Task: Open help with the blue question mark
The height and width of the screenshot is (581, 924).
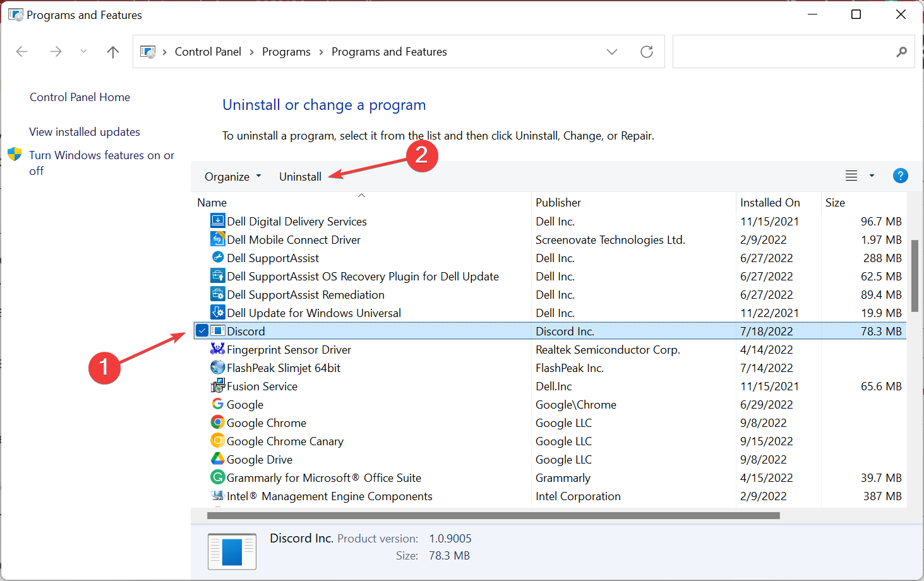Action: (x=900, y=176)
